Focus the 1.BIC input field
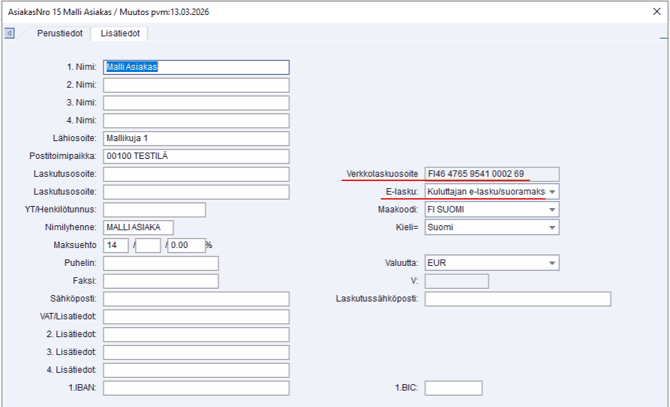The height and width of the screenshot is (407, 670). (452, 388)
